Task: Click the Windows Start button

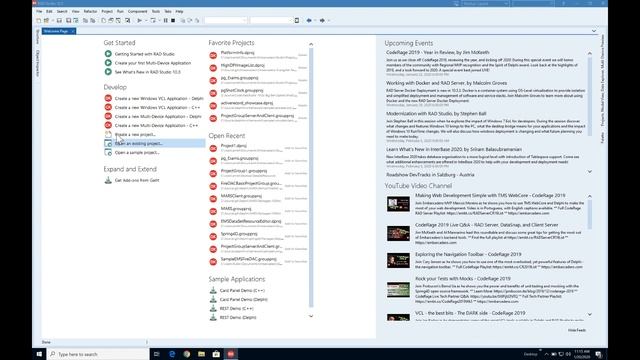Action: pyautogui.click(x=39, y=354)
